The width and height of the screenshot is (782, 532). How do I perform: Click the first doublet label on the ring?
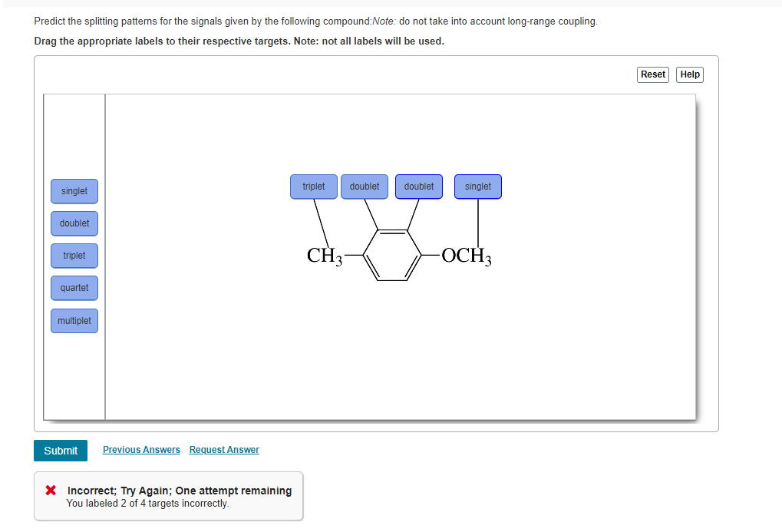point(364,186)
